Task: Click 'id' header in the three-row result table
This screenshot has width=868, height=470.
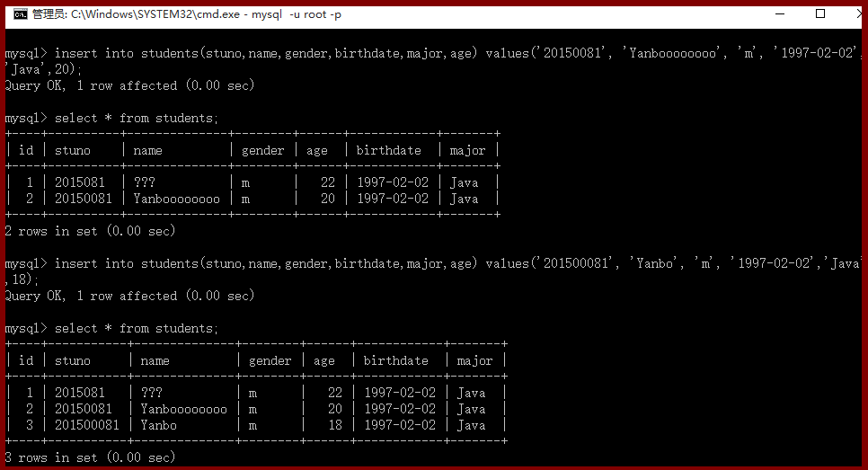Action: (x=26, y=361)
